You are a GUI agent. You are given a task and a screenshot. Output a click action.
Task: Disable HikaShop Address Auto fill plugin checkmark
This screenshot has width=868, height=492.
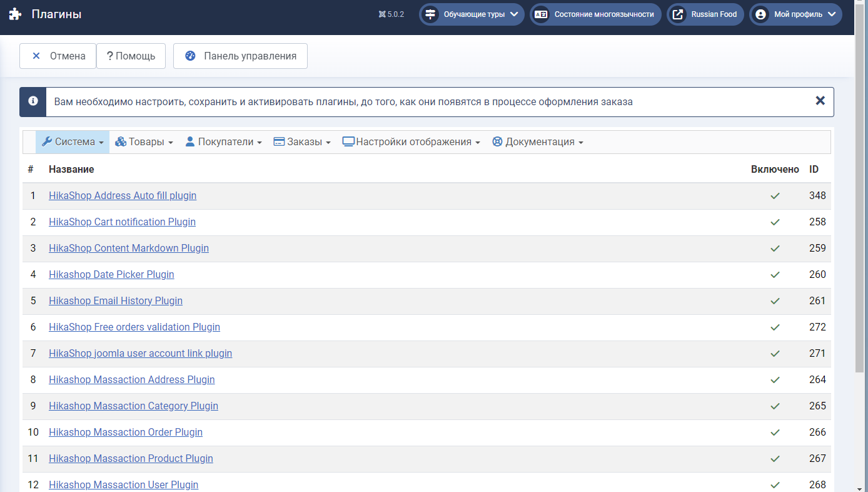point(775,196)
